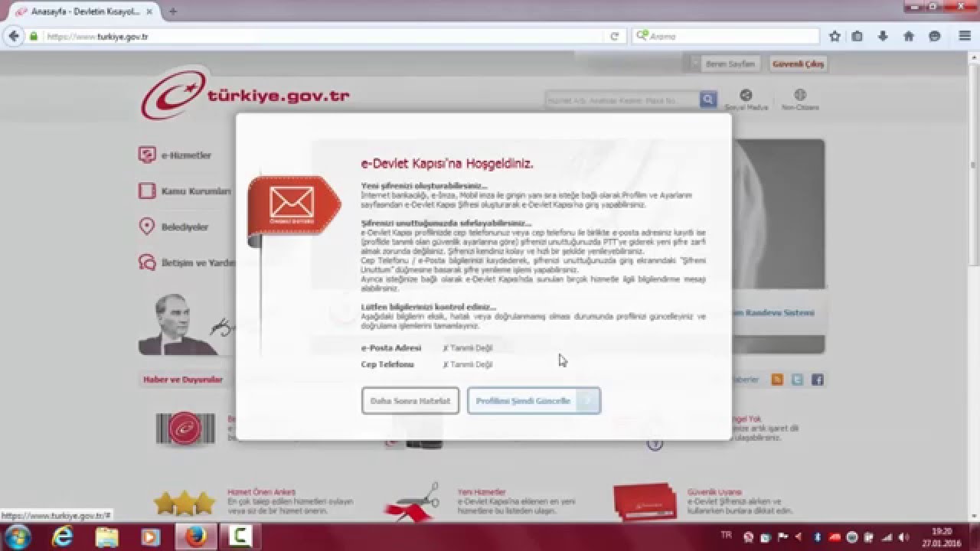Click the Profilimi Şimdi Güncelle button
980x551 pixels.
(534, 401)
